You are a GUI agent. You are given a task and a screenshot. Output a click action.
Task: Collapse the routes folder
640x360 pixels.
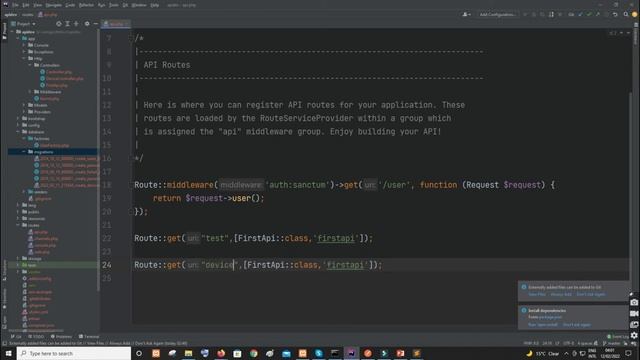coord(18,225)
